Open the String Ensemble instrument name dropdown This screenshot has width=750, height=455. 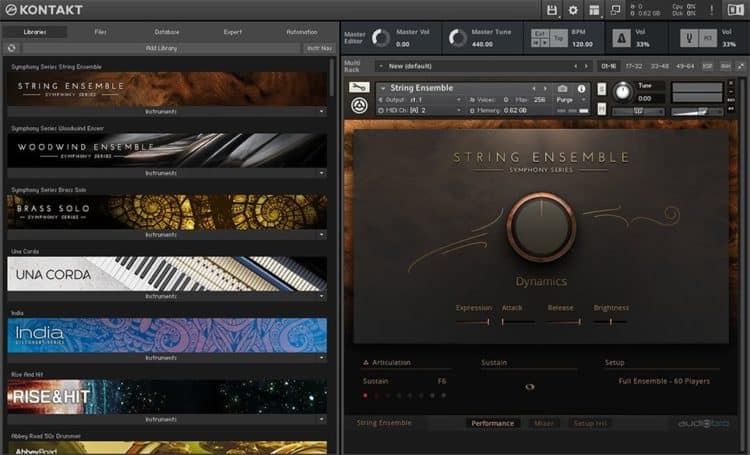tap(383, 88)
